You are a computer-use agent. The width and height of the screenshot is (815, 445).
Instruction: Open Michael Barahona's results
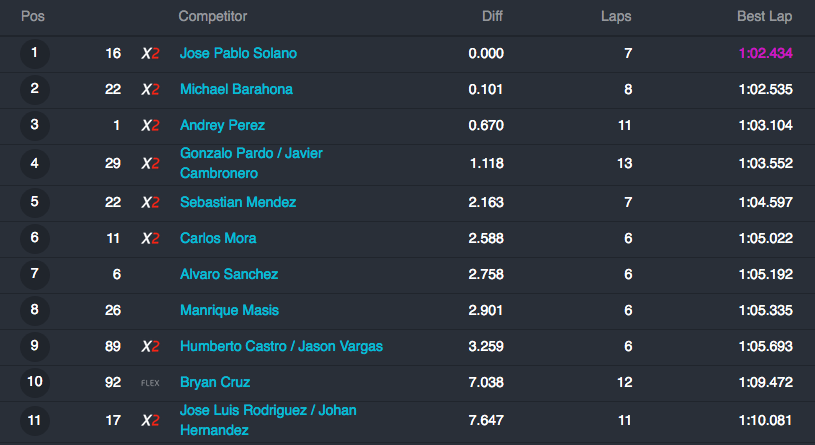[236, 89]
